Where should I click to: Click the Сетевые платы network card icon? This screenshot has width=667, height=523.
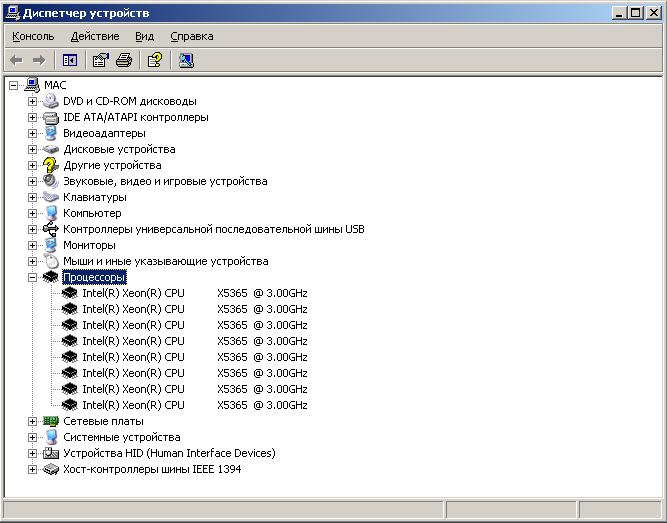pyautogui.click(x=51, y=421)
